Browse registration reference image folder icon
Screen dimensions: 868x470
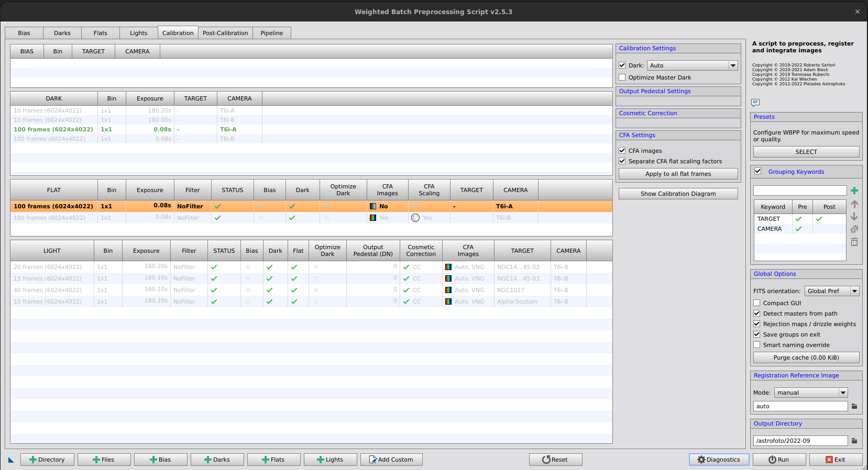[854, 406]
